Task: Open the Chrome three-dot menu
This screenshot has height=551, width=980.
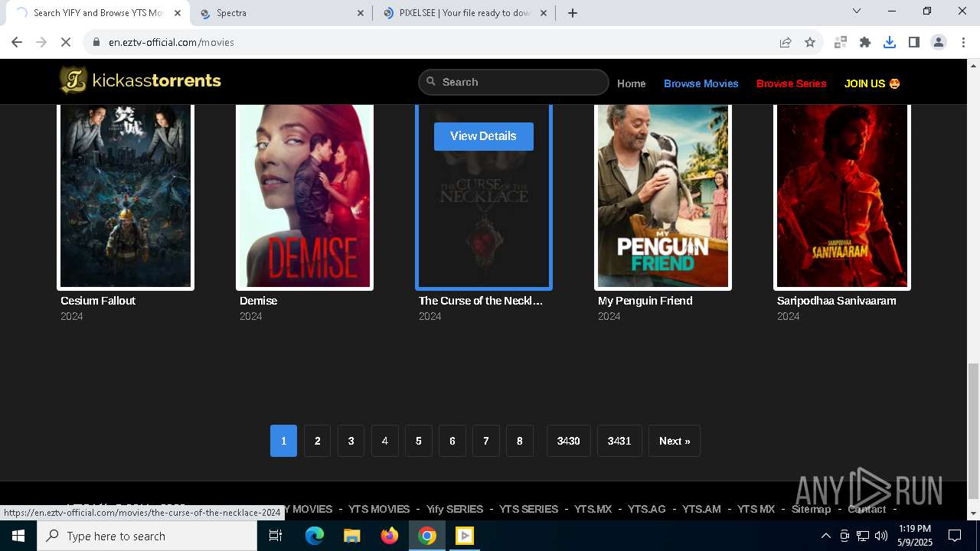Action: tap(963, 42)
